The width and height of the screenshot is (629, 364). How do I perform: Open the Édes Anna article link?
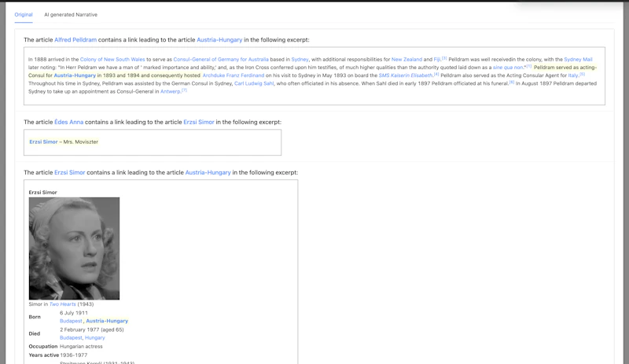click(69, 122)
